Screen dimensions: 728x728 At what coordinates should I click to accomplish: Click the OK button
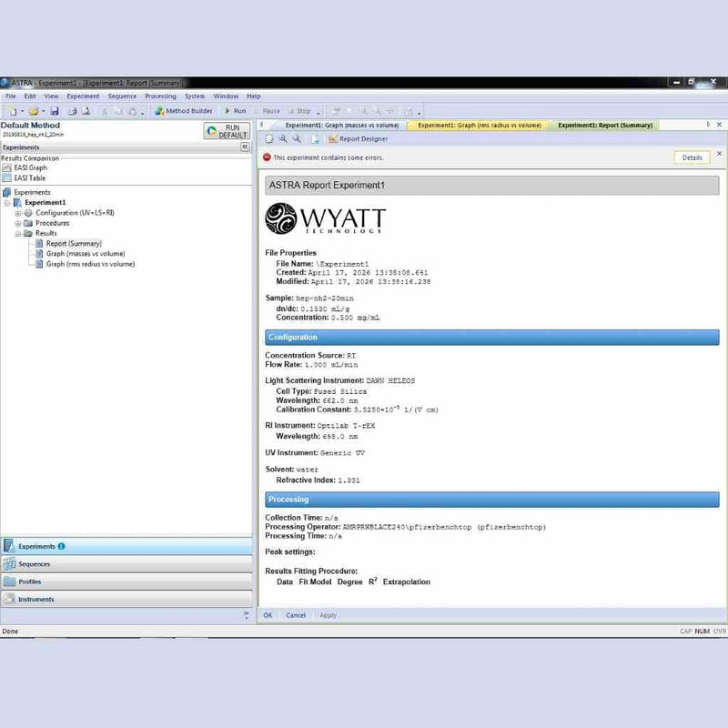[x=268, y=615]
